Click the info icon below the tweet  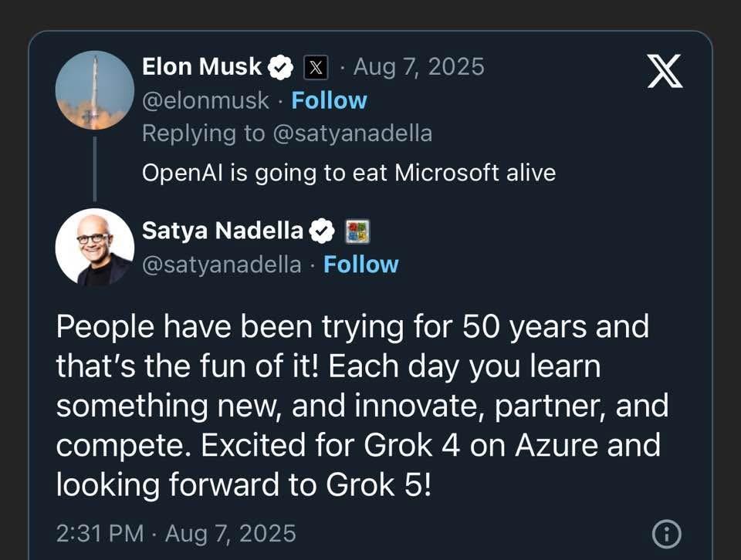coord(666,533)
